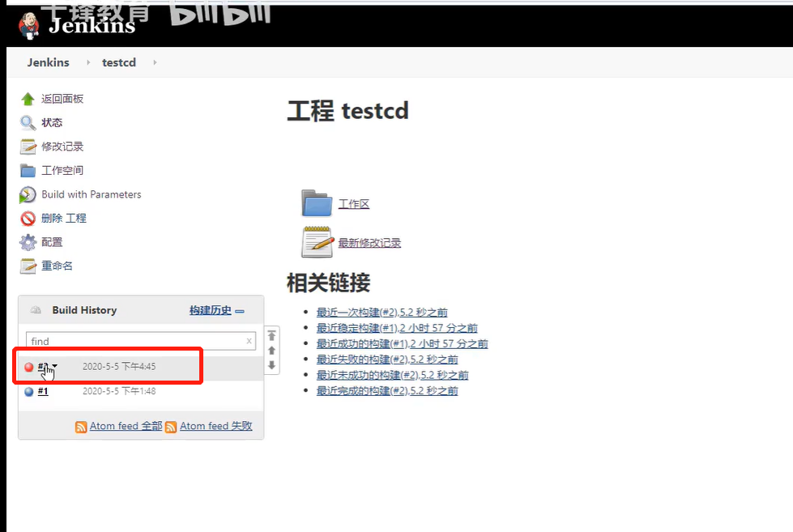Open 最近未成功的构建(#2) link
This screenshot has height=532, width=793.
[393, 375]
